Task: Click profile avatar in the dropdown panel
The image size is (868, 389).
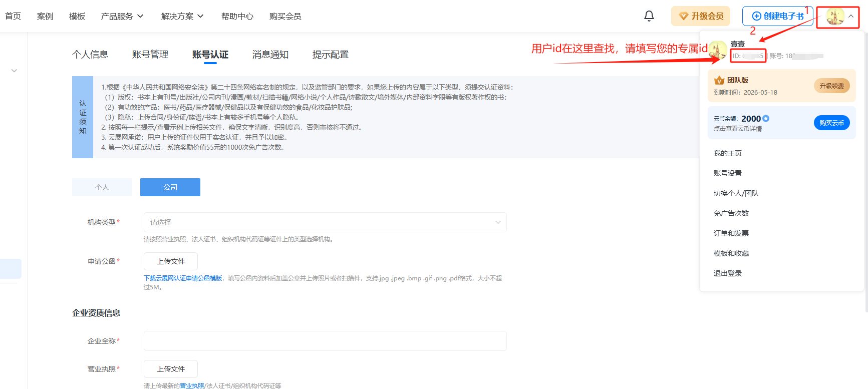Action: tap(717, 51)
